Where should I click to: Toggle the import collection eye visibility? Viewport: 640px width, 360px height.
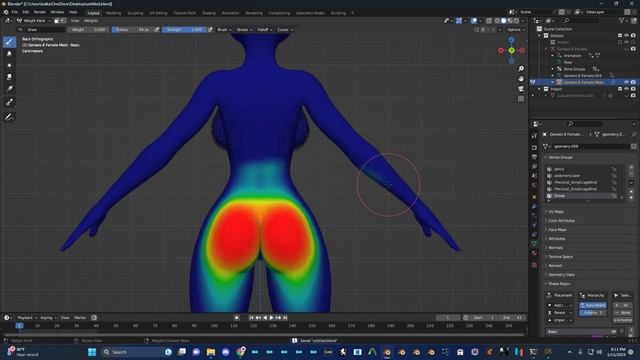tap(627, 89)
